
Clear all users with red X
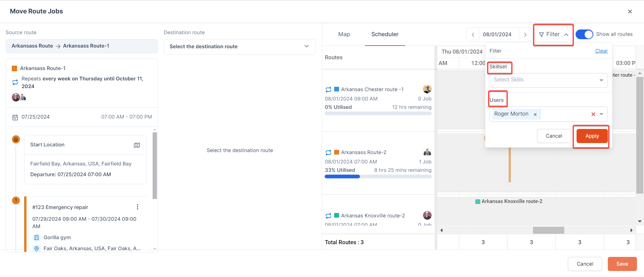click(x=593, y=114)
